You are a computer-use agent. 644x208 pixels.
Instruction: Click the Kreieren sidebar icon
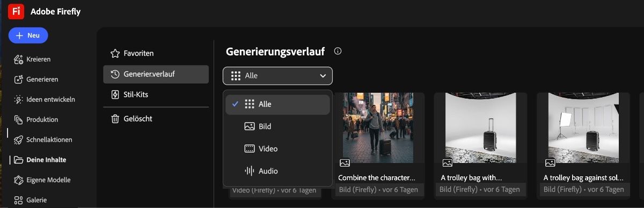pos(18,59)
